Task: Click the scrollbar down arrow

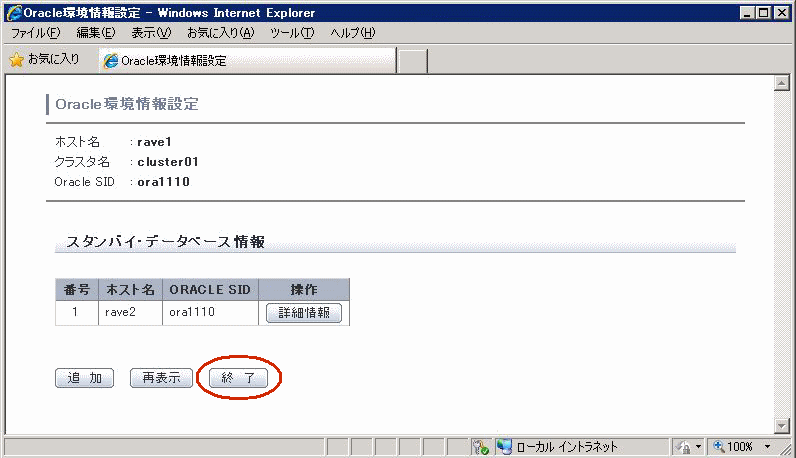Action: point(782,426)
